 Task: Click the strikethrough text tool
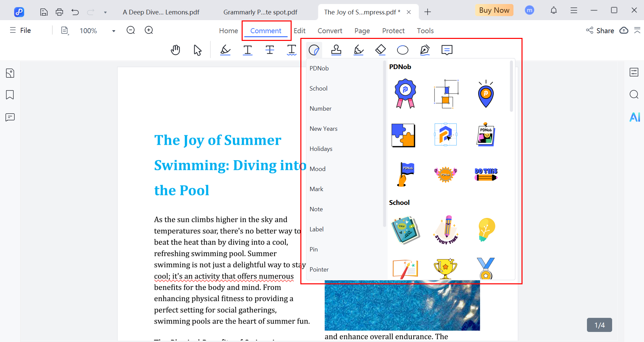click(269, 50)
